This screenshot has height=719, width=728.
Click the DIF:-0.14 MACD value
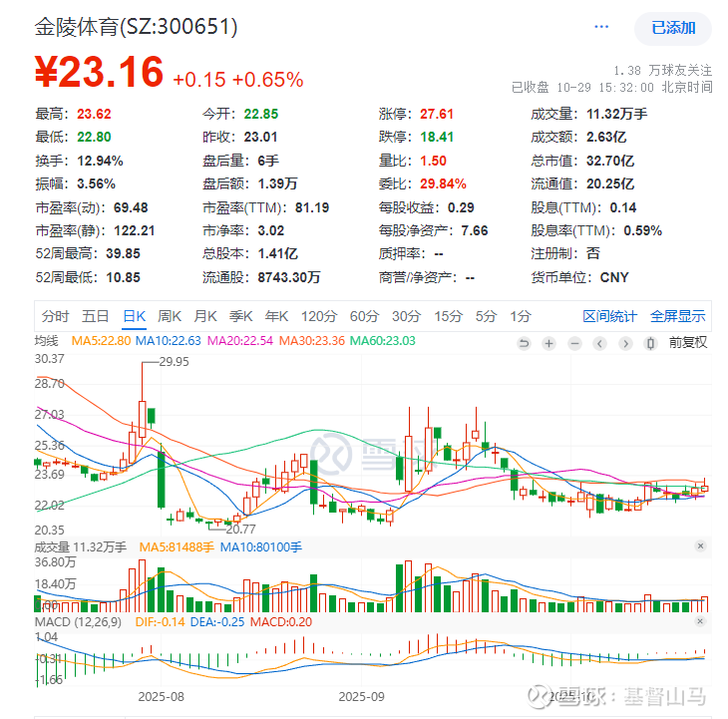click(160, 622)
